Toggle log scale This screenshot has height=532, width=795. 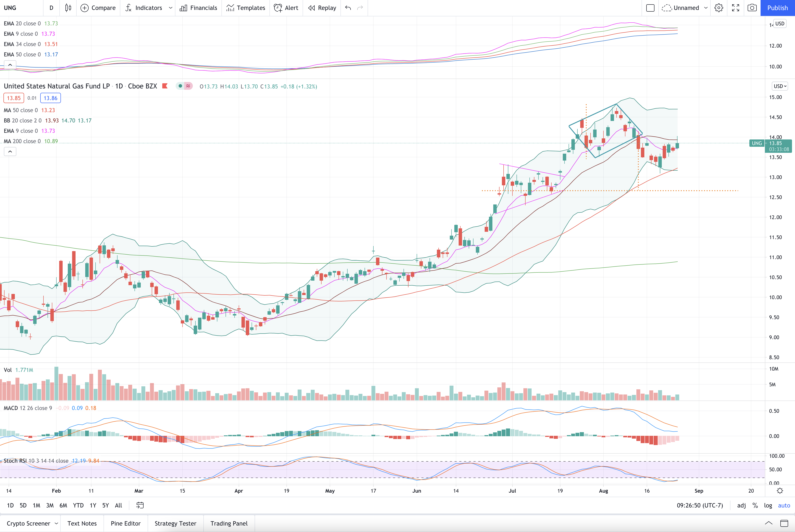[x=768, y=506]
